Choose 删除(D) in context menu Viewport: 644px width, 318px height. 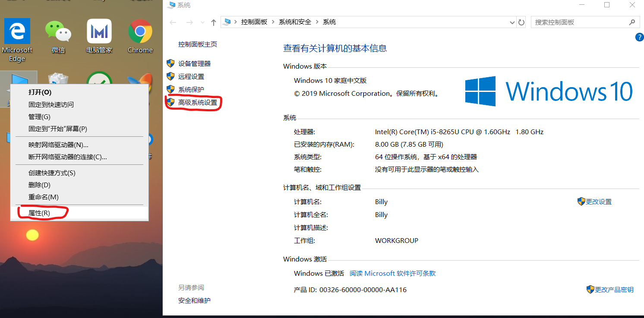[79, 185]
